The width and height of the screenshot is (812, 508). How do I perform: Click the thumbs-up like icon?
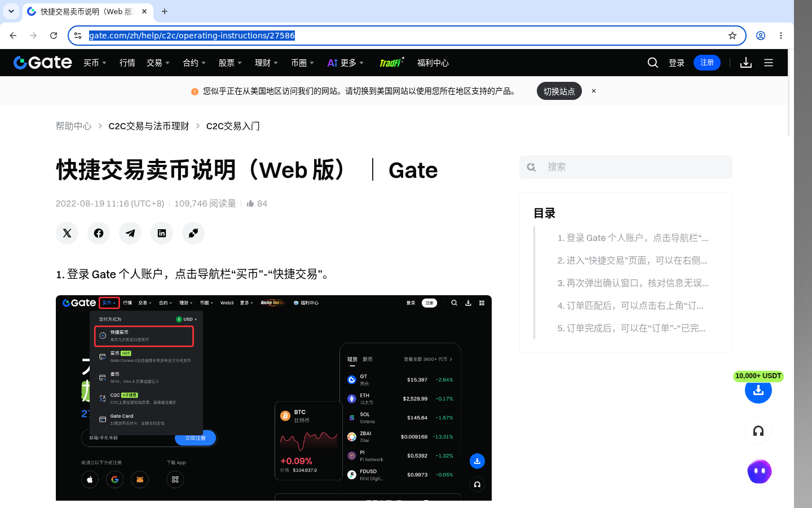(x=250, y=203)
